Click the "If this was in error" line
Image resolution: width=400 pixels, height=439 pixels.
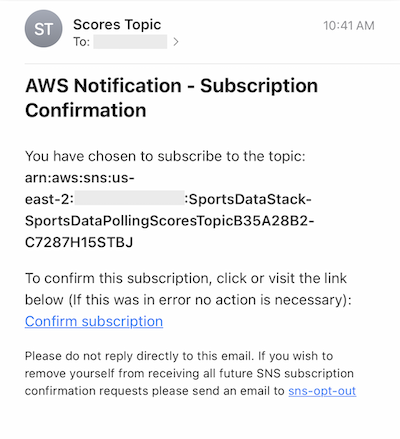pos(188,300)
